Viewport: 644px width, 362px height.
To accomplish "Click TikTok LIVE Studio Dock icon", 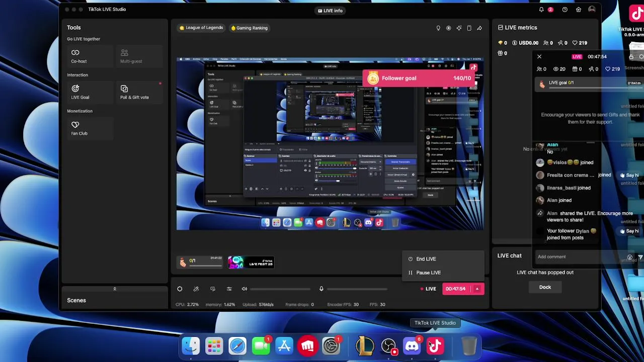I will (x=435, y=345).
